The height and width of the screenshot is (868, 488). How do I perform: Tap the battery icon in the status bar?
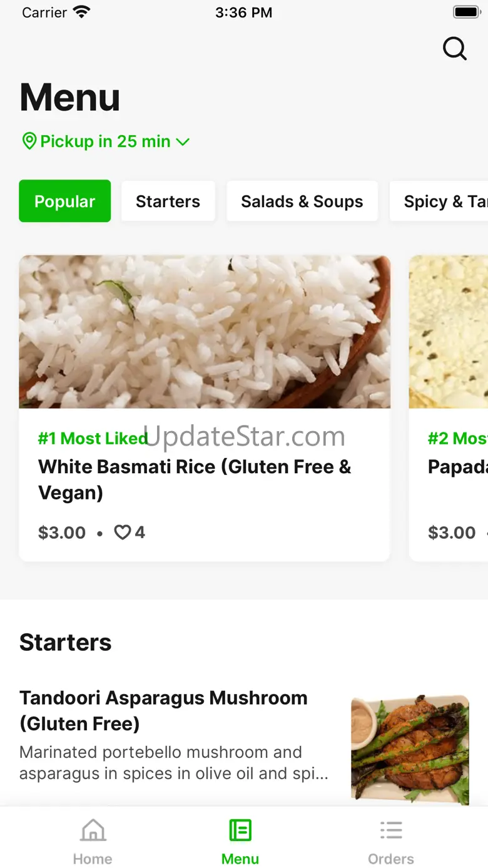coord(466,12)
